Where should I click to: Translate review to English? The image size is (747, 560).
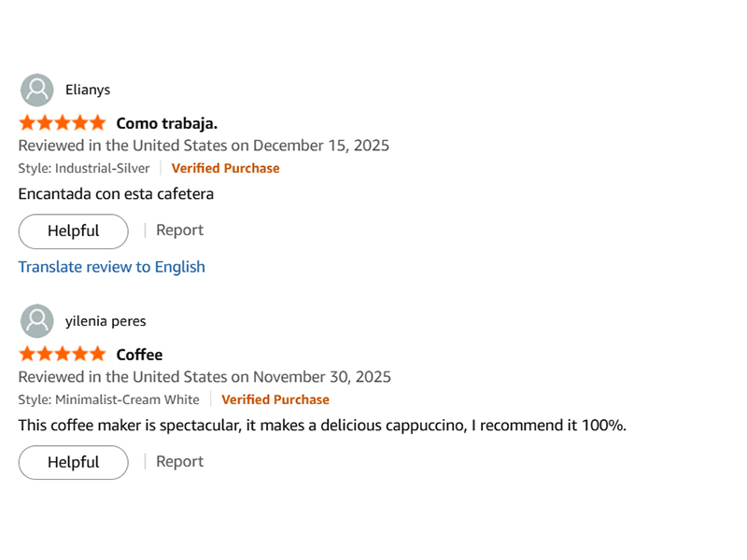tap(111, 267)
